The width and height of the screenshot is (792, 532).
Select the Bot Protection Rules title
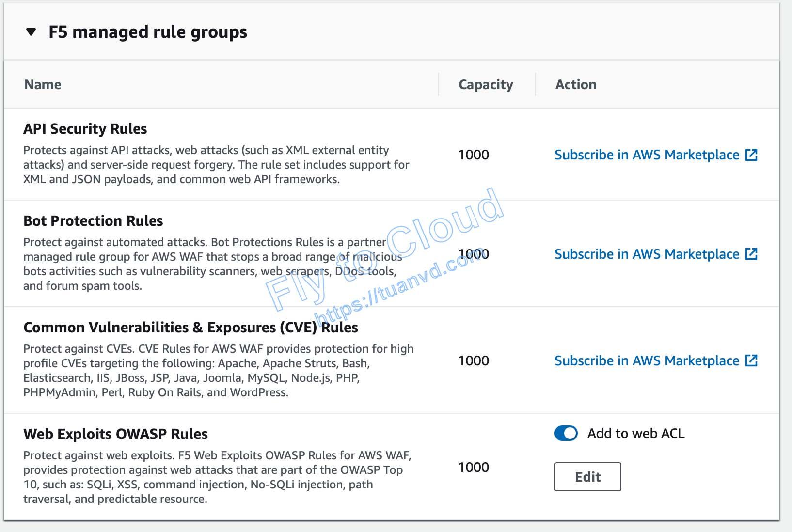tap(93, 221)
